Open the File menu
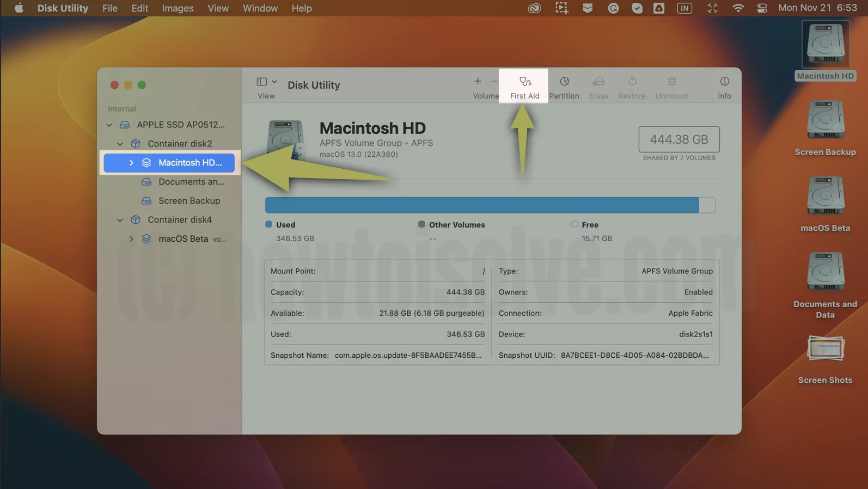Viewport: 868px width, 489px height. click(x=110, y=8)
